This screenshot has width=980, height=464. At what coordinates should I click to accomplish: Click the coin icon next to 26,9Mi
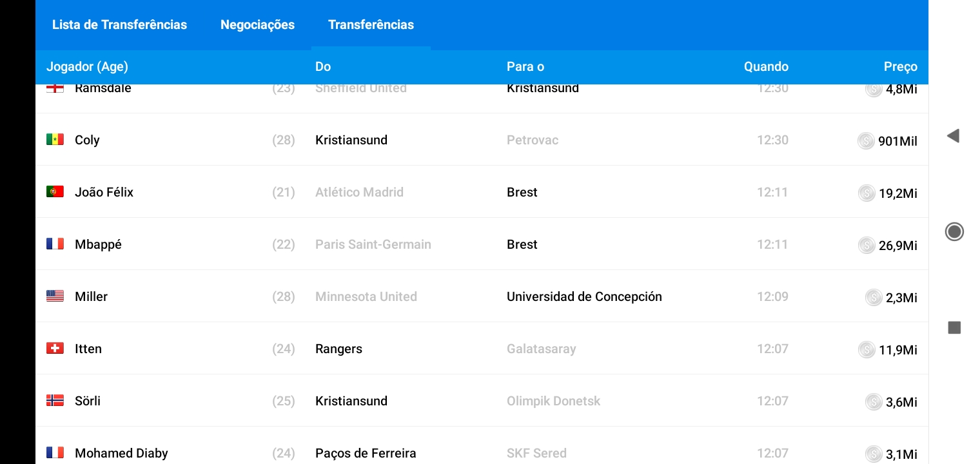pos(867,245)
